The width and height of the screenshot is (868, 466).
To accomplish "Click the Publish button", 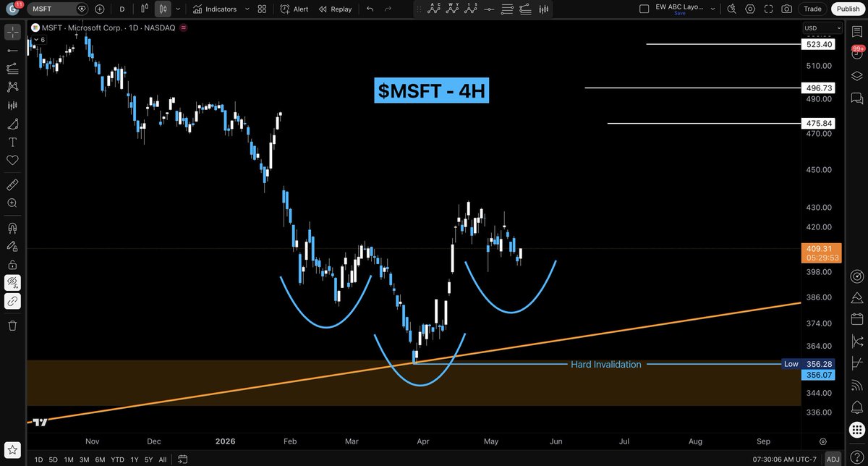I will pyautogui.click(x=846, y=9).
